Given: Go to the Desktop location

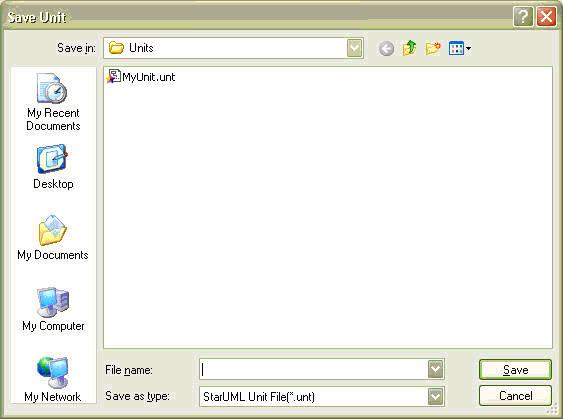Looking at the screenshot, I should (53, 167).
